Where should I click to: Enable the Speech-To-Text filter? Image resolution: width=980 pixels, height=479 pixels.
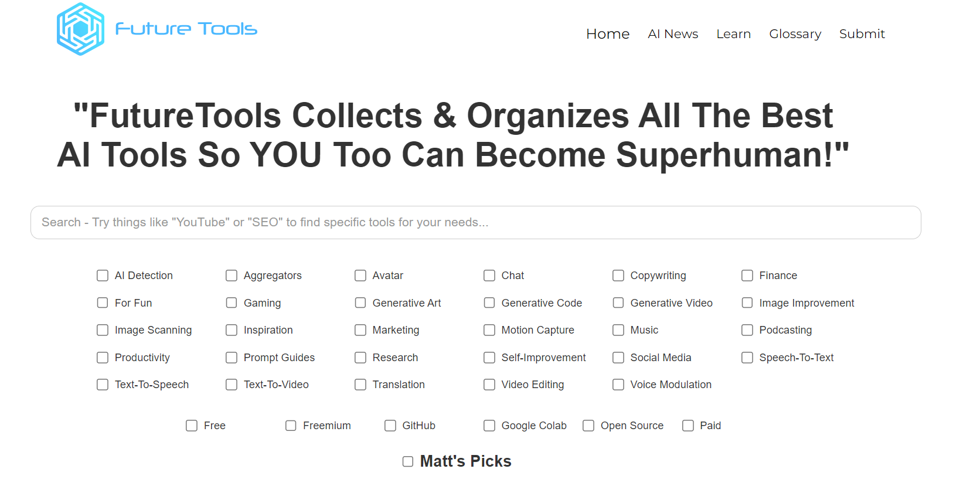pos(747,358)
